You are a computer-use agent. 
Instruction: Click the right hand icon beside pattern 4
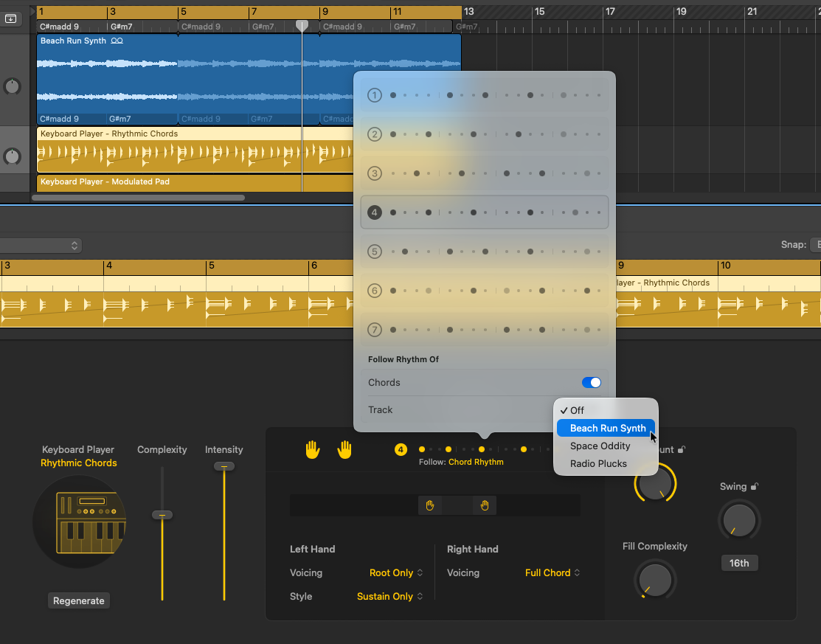tap(344, 450)
